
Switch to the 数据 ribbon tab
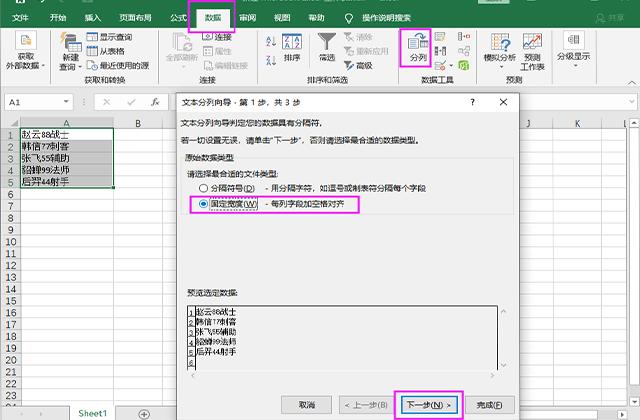click(213, 18)
